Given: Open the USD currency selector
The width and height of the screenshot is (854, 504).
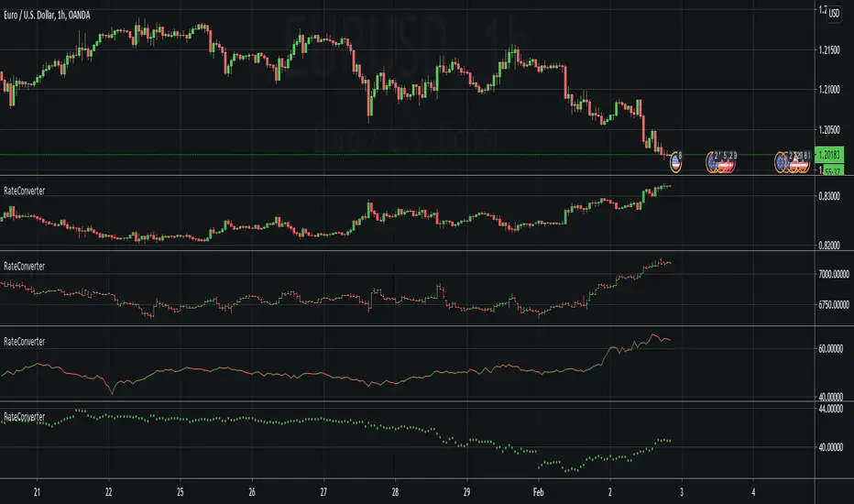Looking at the screenshot, I should (835, 13).
